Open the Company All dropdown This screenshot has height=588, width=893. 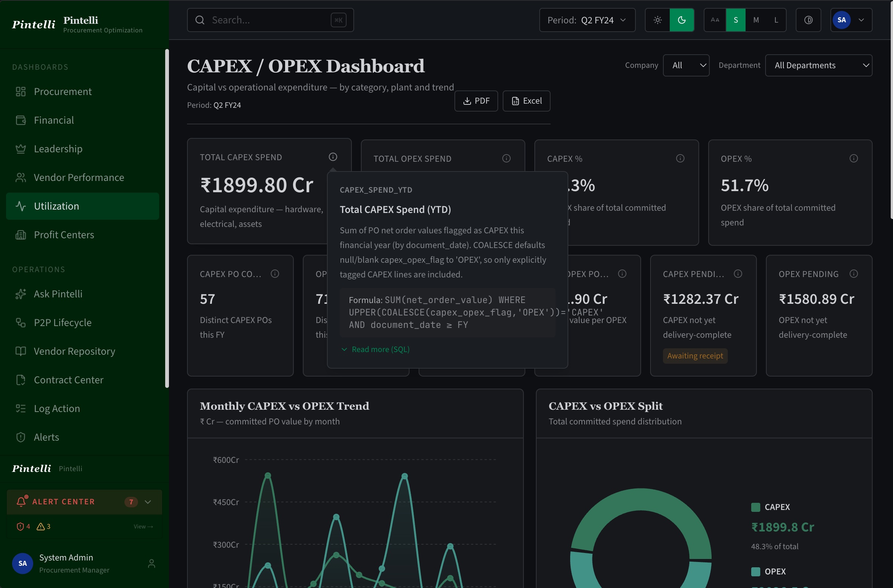coord(686,65)
